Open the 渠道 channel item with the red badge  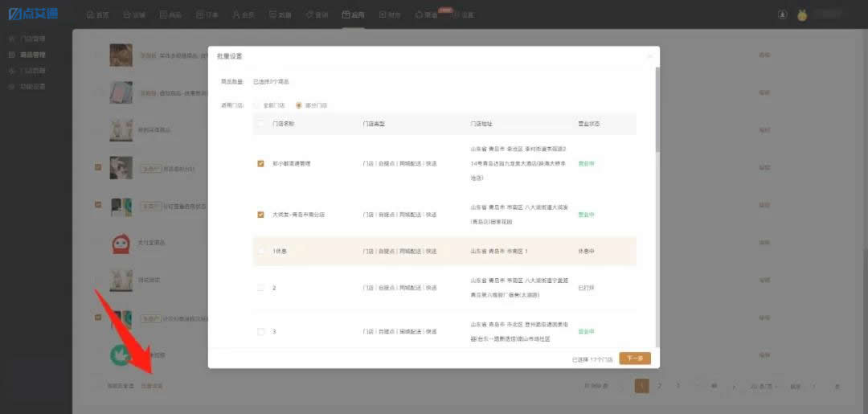(x=427, y=15)
